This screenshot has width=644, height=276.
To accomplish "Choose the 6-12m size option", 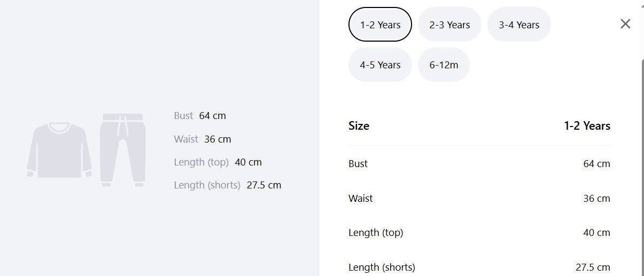I will click(x=444, y=65).
